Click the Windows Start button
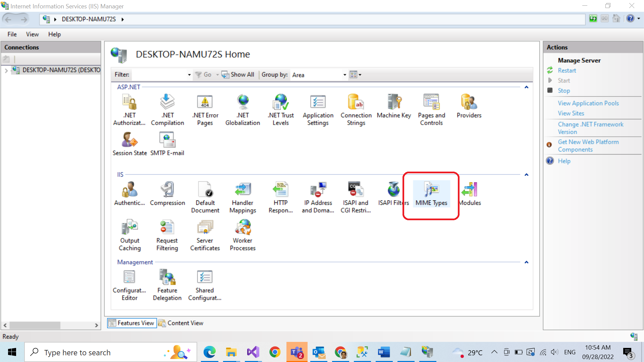644x362 pixels. (x=12, y=352)
